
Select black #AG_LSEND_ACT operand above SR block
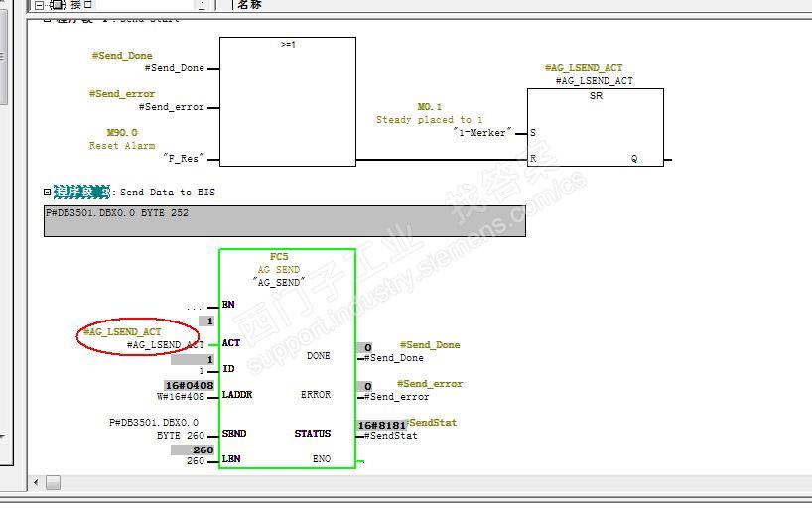point(595,81)
